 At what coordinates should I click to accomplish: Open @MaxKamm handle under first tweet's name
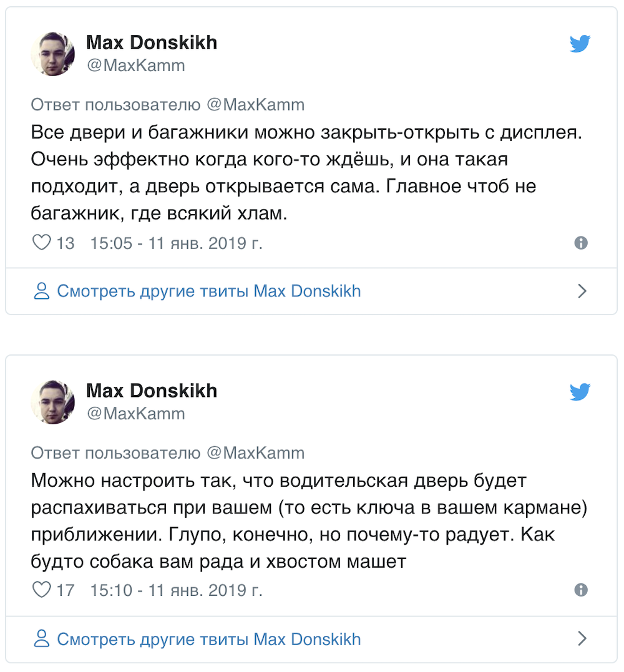click(x=136, y=66)
